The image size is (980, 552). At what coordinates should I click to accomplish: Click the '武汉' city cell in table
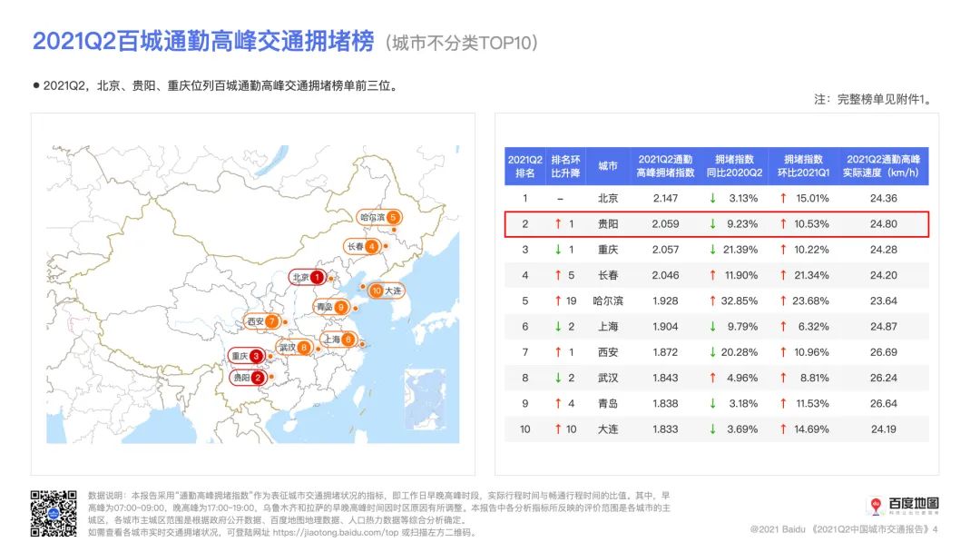pyautogui.click(x=607, y=378)
